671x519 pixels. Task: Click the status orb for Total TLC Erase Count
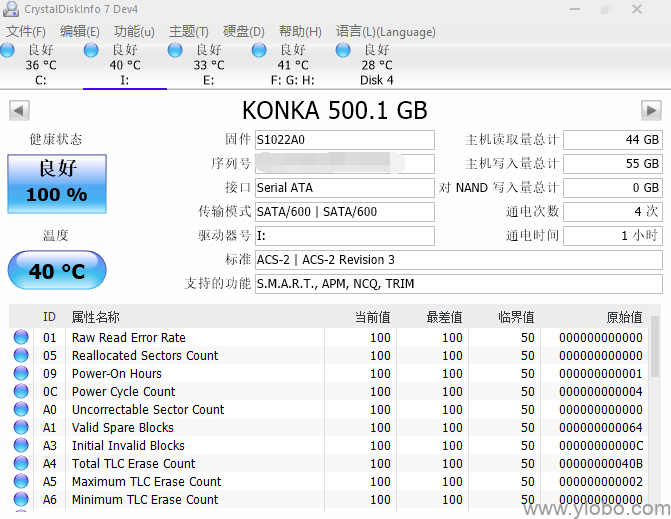click(x=21, y=463)
